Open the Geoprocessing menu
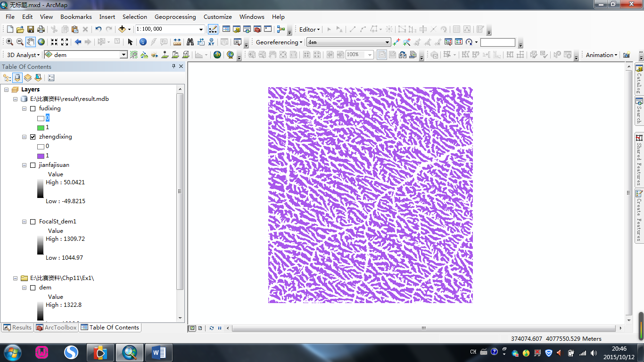 175,16
